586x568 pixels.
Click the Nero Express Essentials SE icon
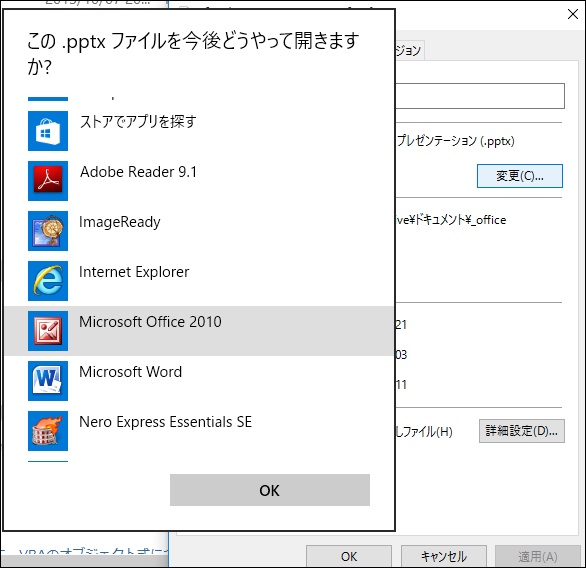click(x=48, y=431)
